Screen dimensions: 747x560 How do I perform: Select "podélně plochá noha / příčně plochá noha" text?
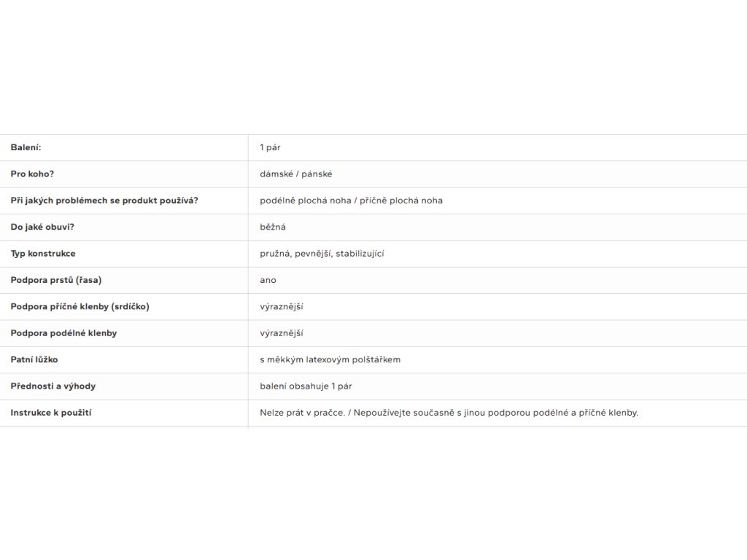click(x=351, y=201)
